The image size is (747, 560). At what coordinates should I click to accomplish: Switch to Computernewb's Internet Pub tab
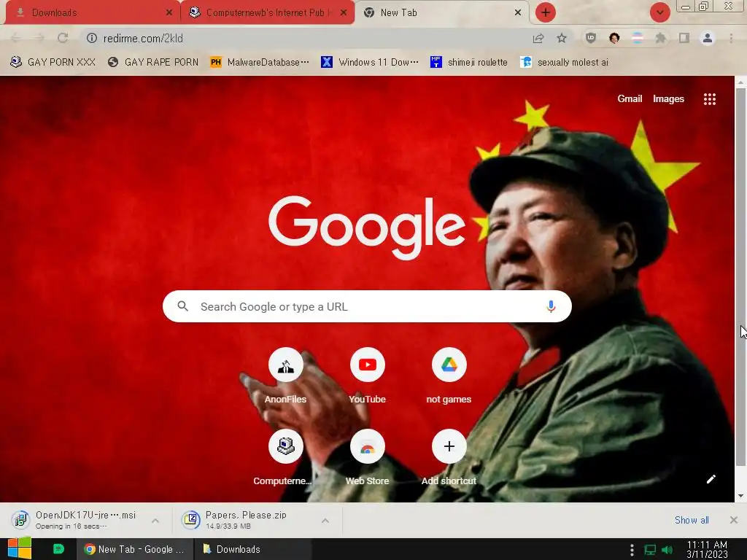267,13
